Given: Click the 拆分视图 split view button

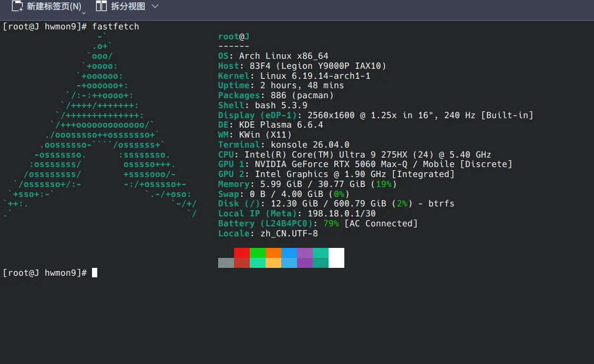Looking at the screenshot, I should click(120, 6).
